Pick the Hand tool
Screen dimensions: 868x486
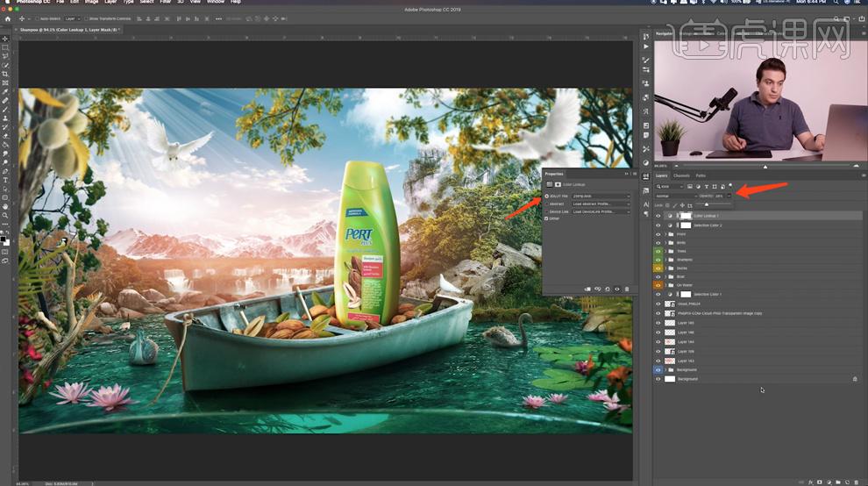coord(5,206)
